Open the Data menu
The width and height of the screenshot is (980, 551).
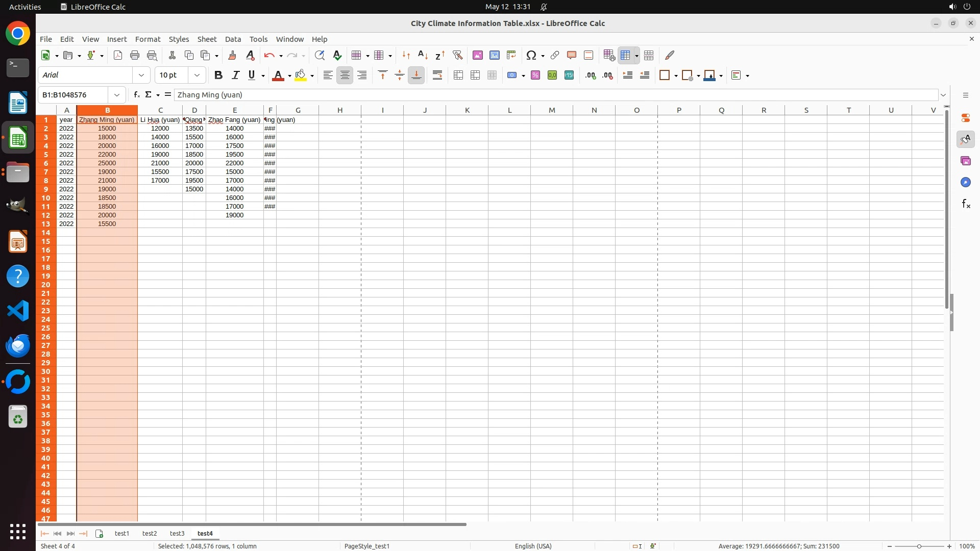[x=233, y=39]
